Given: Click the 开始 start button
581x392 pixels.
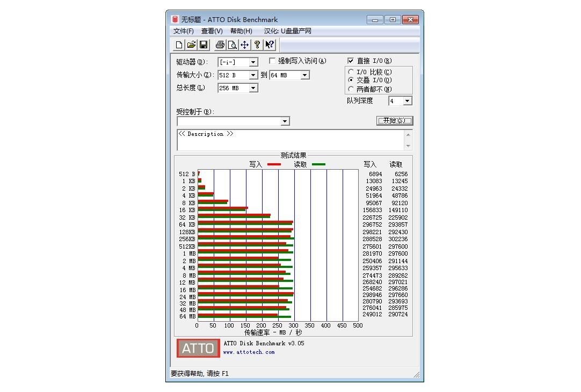Looking at the screenshot, I should pyautogui.click(x=395, y=120).
